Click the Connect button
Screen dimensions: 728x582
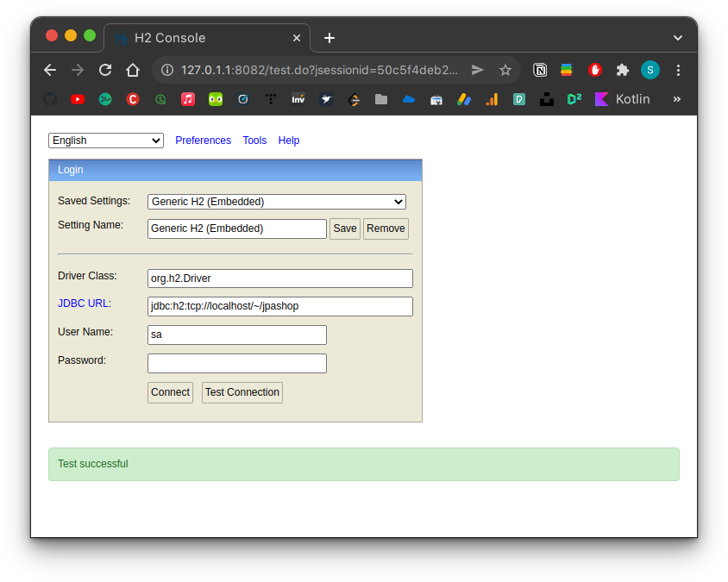click(x=171, y=392)
